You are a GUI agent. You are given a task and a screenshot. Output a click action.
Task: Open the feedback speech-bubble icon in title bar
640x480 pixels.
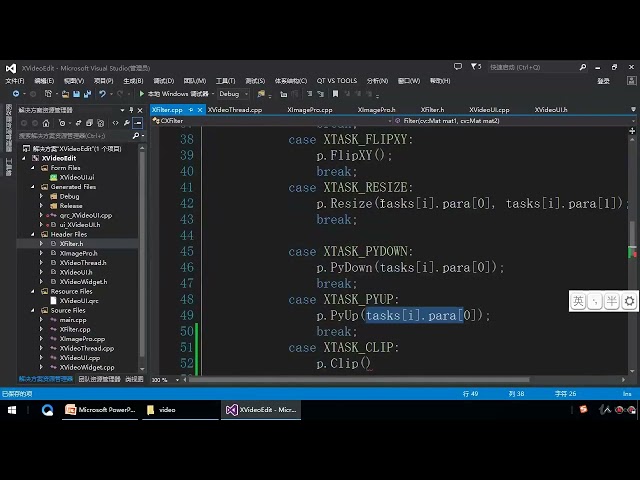tap(458, 67)
